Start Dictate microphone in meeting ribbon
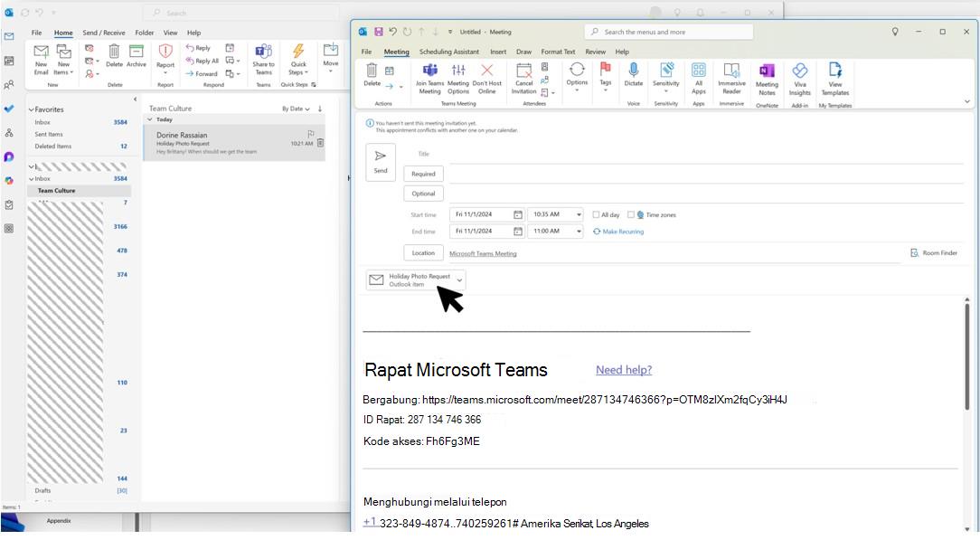Viewport: 980px width, 540px height. (x=633, y=75)
